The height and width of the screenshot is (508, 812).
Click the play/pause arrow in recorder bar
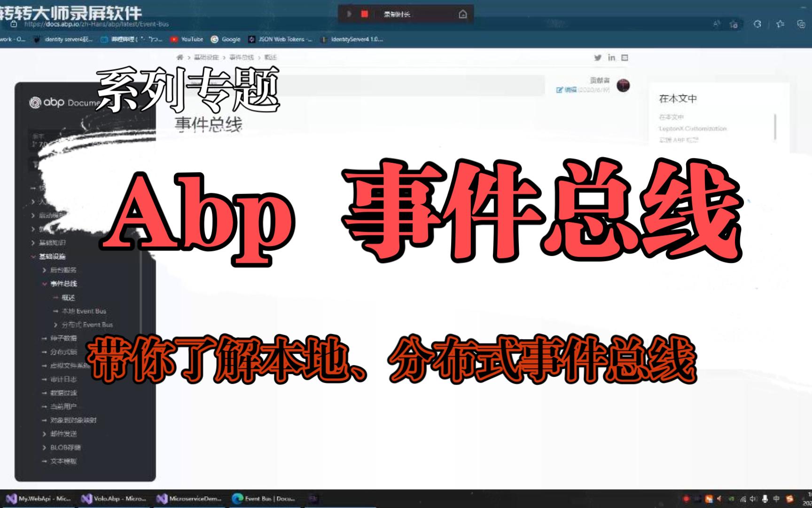coord(349,14)
